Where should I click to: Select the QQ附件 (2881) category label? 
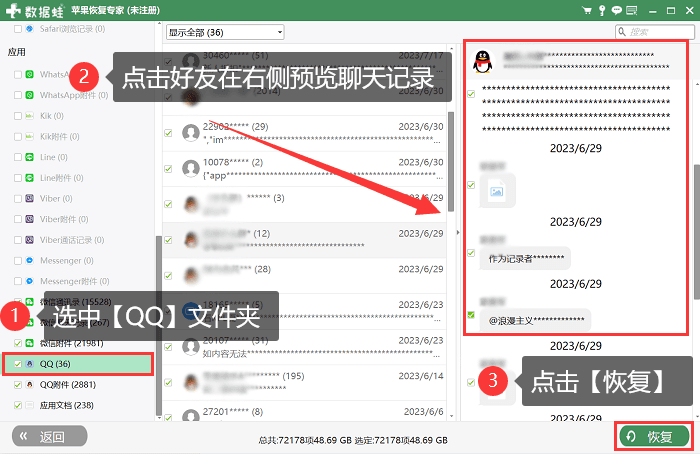click(67, 384)
